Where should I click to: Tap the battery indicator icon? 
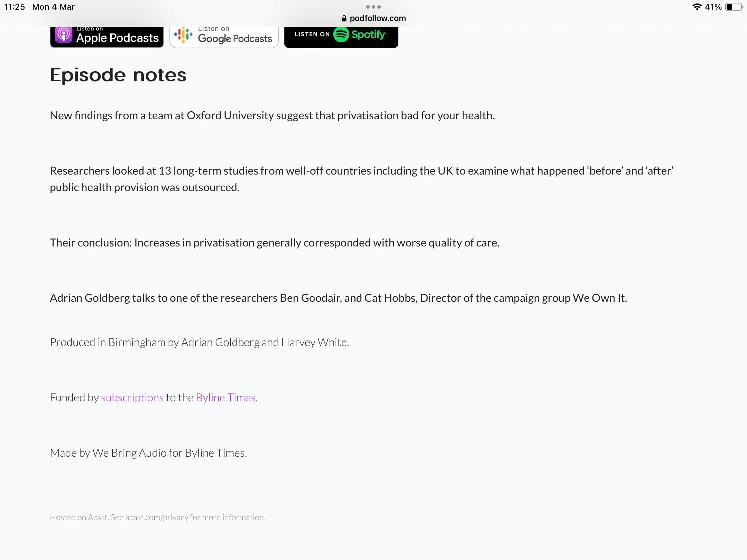pyautogui.click(x=734, y=7)
